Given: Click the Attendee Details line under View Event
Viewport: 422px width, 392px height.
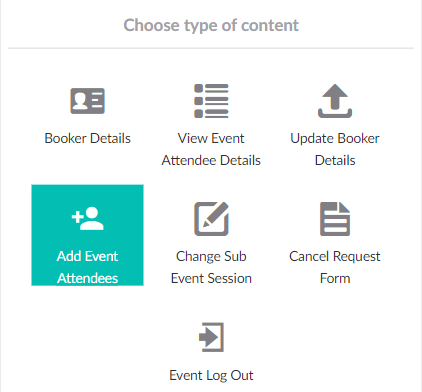Looking at the screenshot, I should 211,161.
